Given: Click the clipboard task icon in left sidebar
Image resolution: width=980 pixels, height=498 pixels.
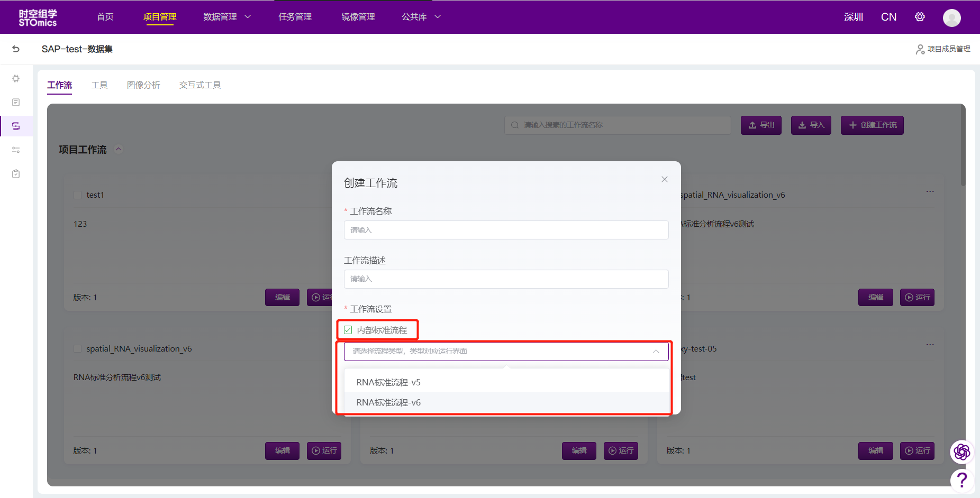Looking at the screenshot, I should coord(16,174).
